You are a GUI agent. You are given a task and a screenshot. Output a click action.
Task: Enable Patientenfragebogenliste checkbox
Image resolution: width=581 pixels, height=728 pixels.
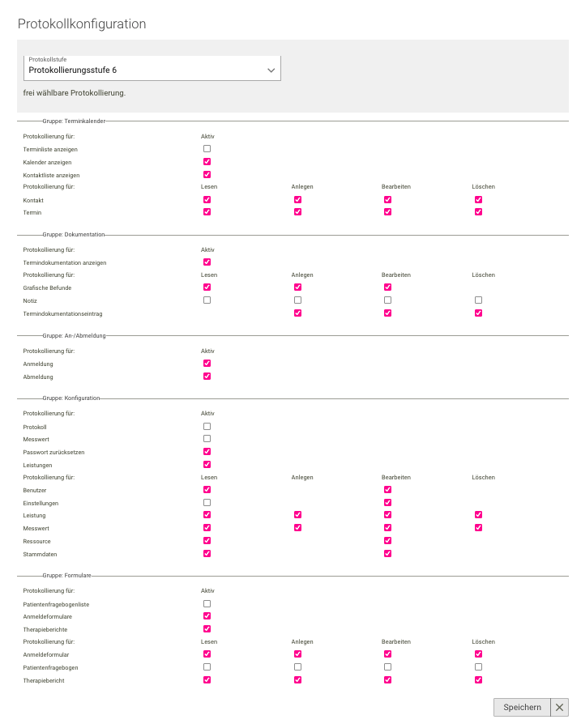pos(207,602)
